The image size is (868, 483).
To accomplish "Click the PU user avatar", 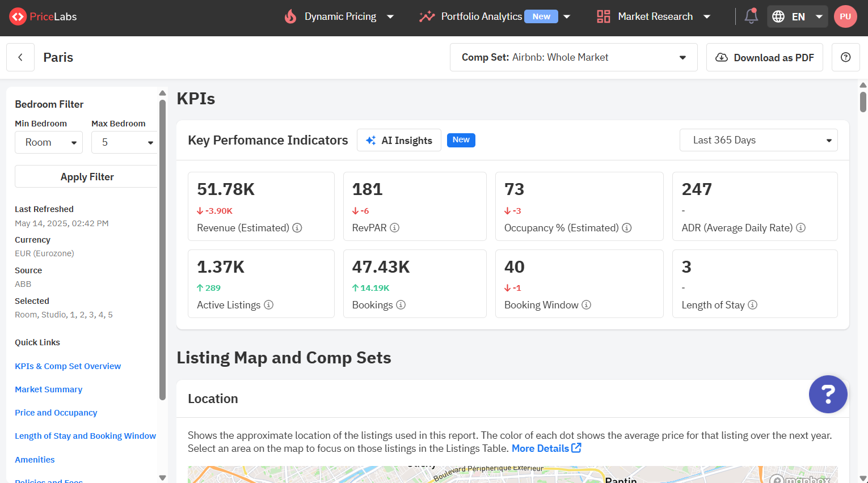I will pyautogui.click(x=845, y=16).
